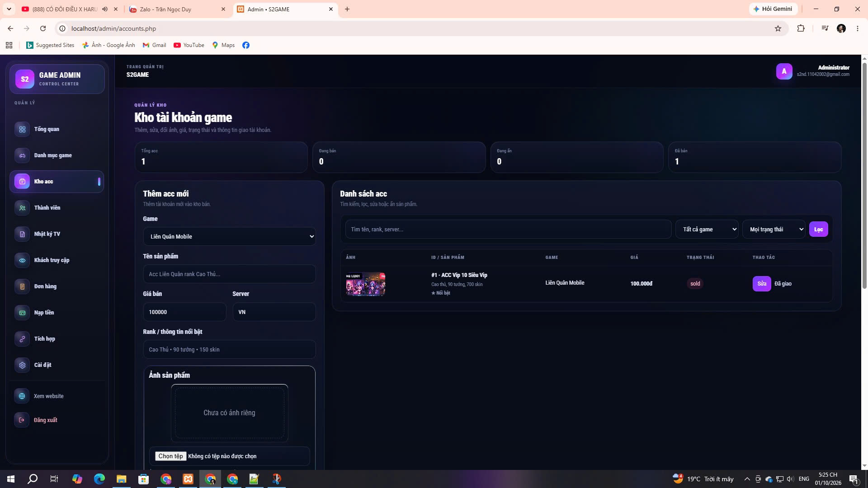
Task: Open taskbar Search icon
Action: tap(33, 479)
